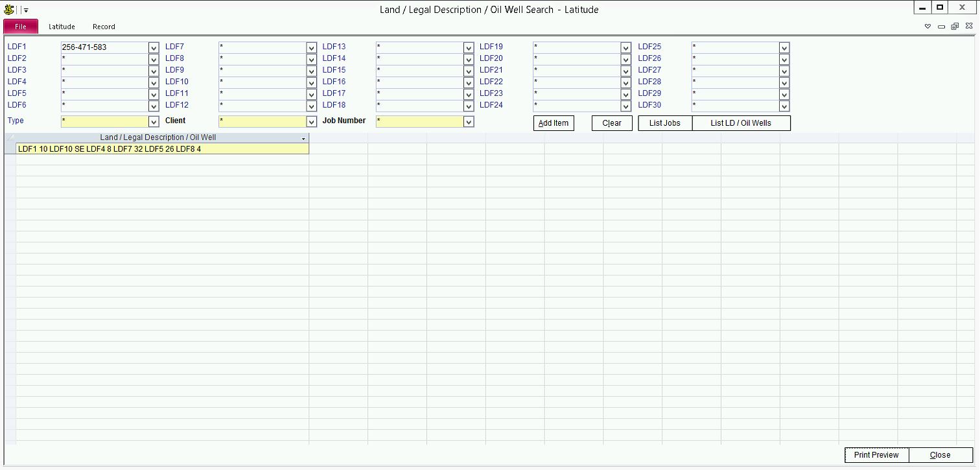This screenshot has width=980, height=470.
Task: Open the Latitude menu tab
Action: click(62, 27)
